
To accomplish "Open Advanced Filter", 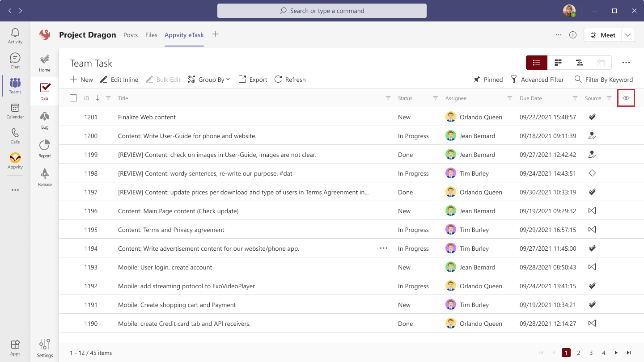I will [x=538, y=79].
